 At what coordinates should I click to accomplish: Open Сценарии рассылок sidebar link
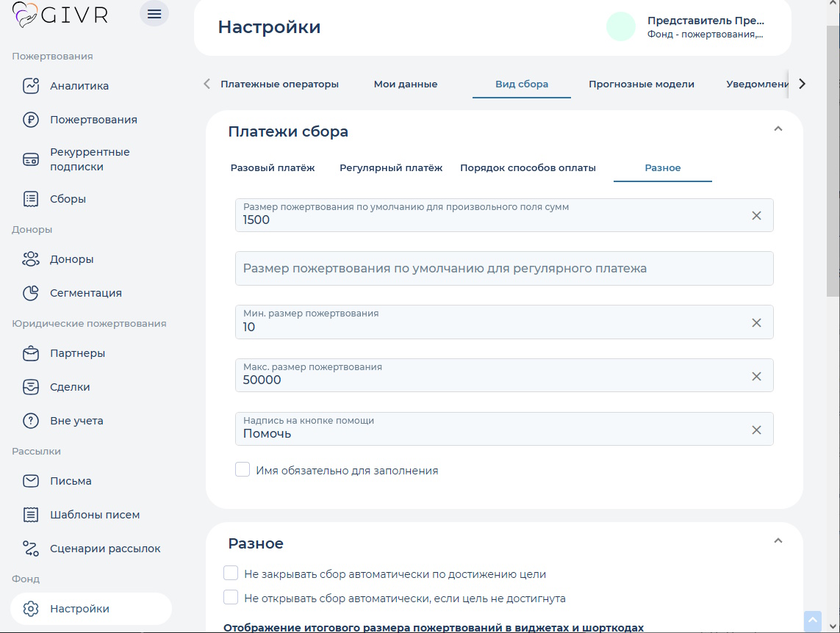click(105, 549)
